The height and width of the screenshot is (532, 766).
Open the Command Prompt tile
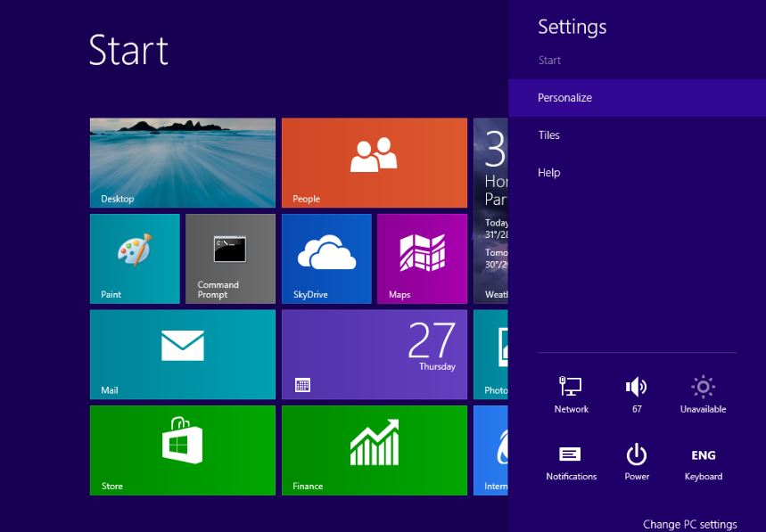[230, 258]
